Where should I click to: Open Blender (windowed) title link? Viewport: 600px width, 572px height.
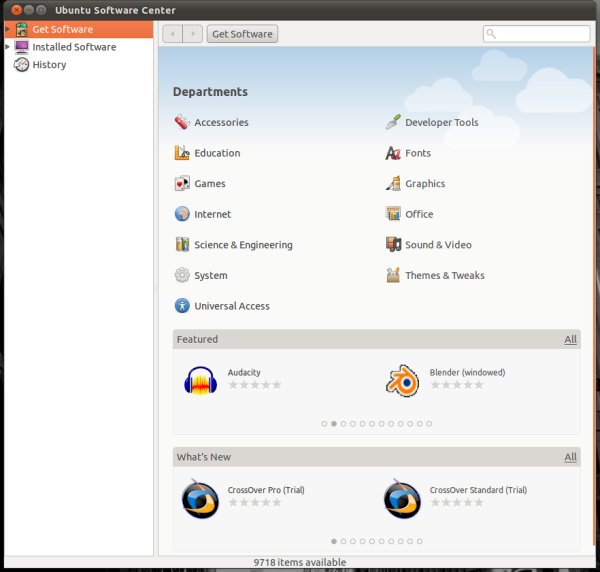point(467,372)
